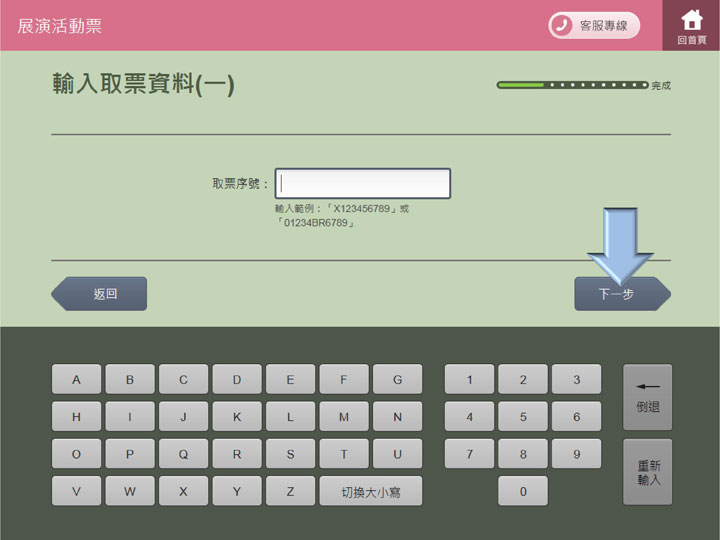
Task: Go back using the 返回 button
Action: (x=100, y=294)
